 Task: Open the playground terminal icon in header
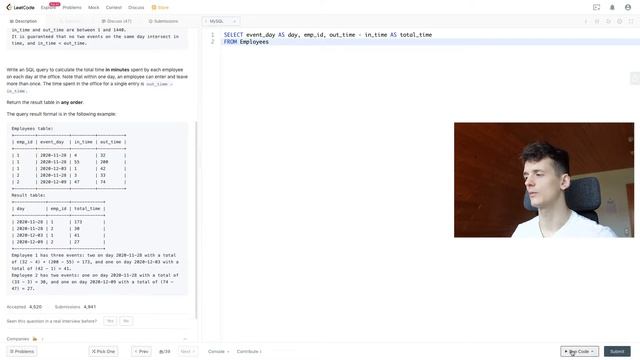[596, 7]
